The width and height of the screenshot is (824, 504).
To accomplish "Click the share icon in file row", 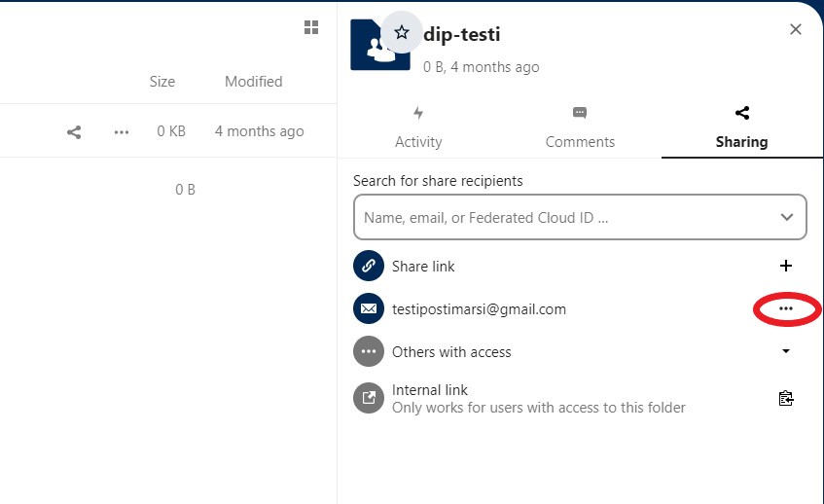I will (74, 132).
